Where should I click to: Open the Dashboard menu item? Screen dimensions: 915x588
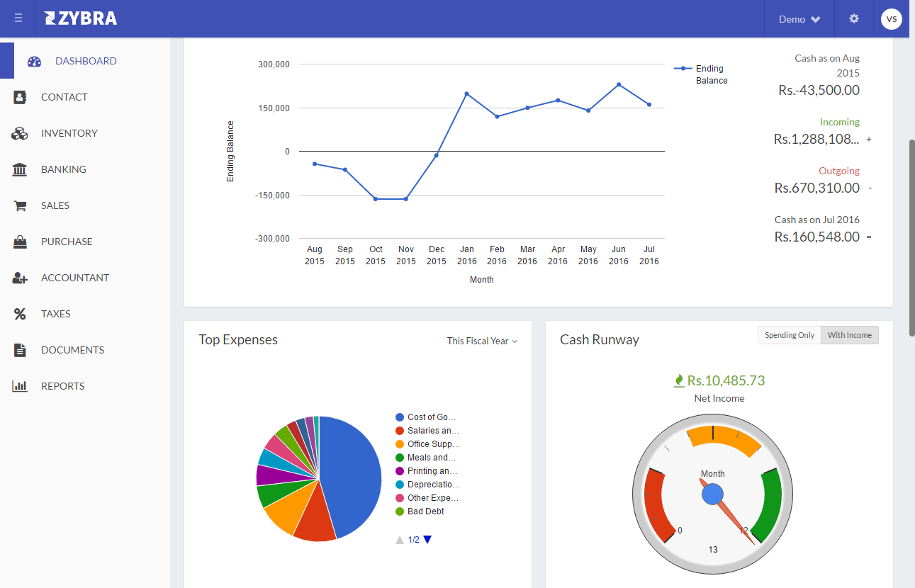[85, 61]
